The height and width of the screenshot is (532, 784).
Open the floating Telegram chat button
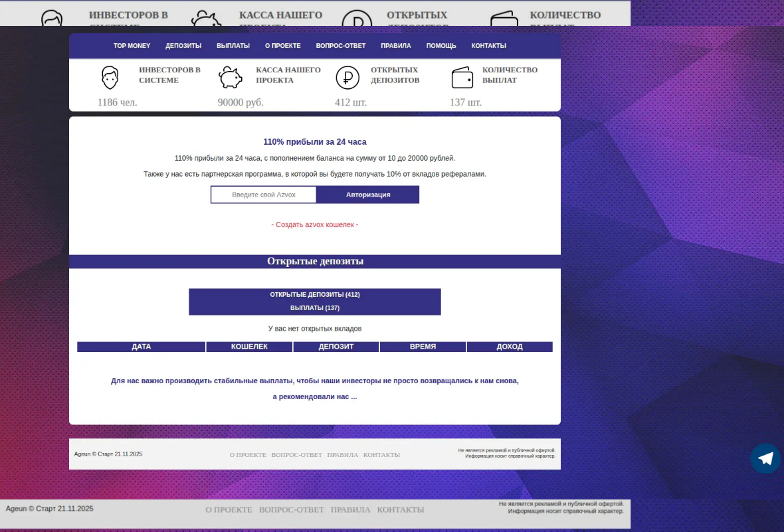click(x=765, y=458)
